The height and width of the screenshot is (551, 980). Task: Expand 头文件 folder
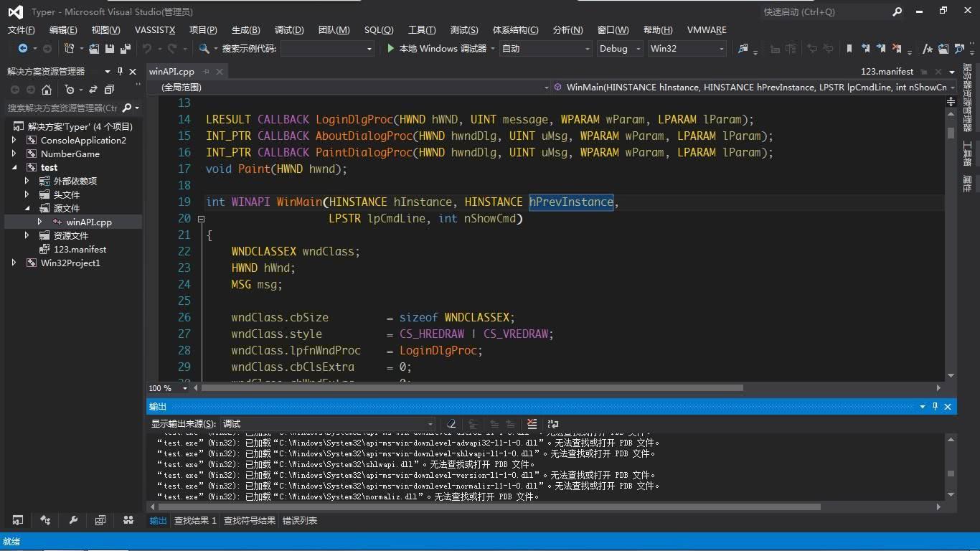(27, 194)
